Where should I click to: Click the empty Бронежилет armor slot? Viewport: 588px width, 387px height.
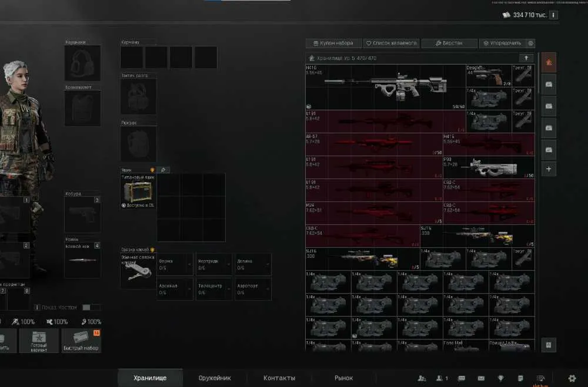click(x=82, y=108)
